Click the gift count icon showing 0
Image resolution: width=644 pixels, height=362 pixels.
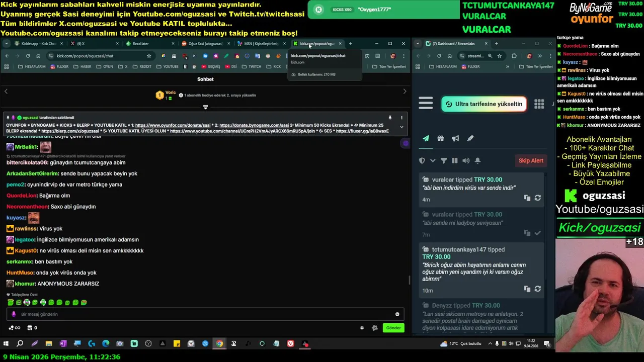tap(32, 328)
